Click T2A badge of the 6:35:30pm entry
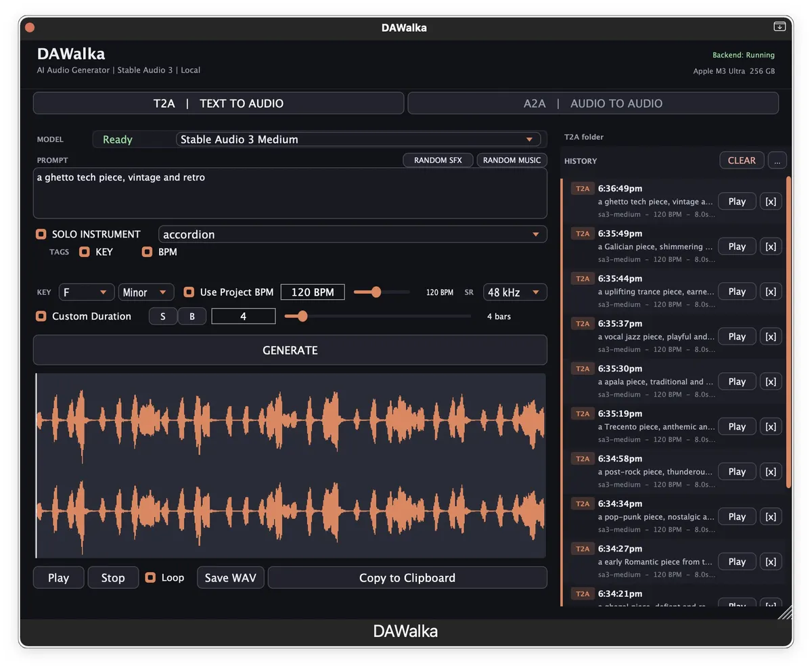The height and width of the screenshot is (670, 812). point(583,369)
